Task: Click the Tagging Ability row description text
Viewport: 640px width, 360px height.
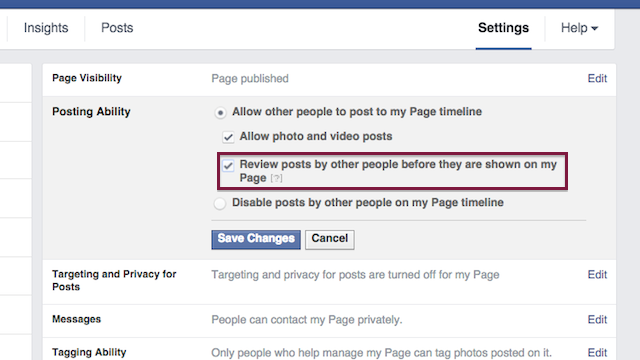Action: (381, 353)
